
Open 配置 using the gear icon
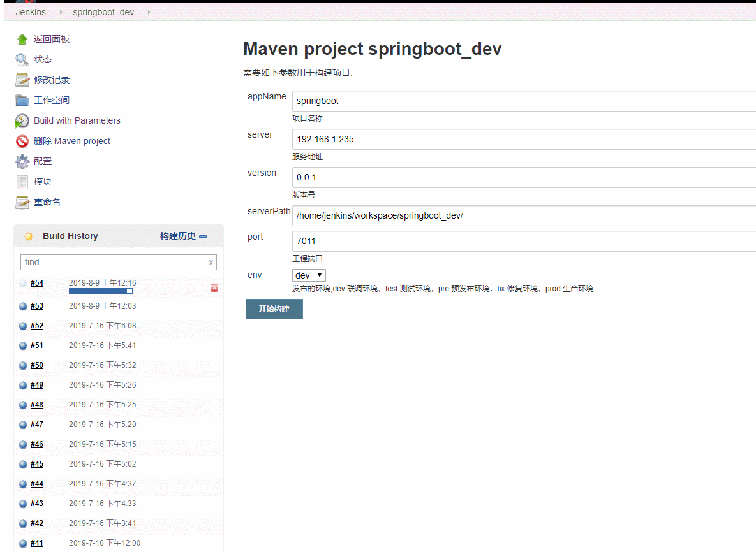[21, 161]
